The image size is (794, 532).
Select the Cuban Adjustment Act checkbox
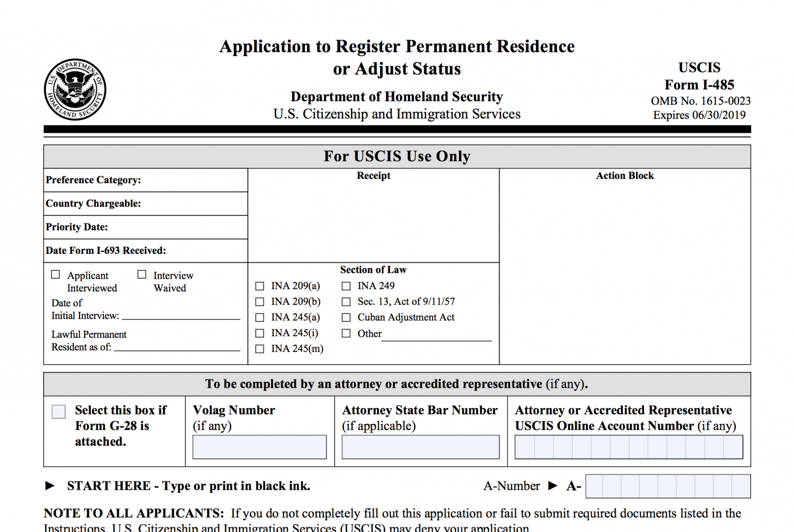coord(346,317)
